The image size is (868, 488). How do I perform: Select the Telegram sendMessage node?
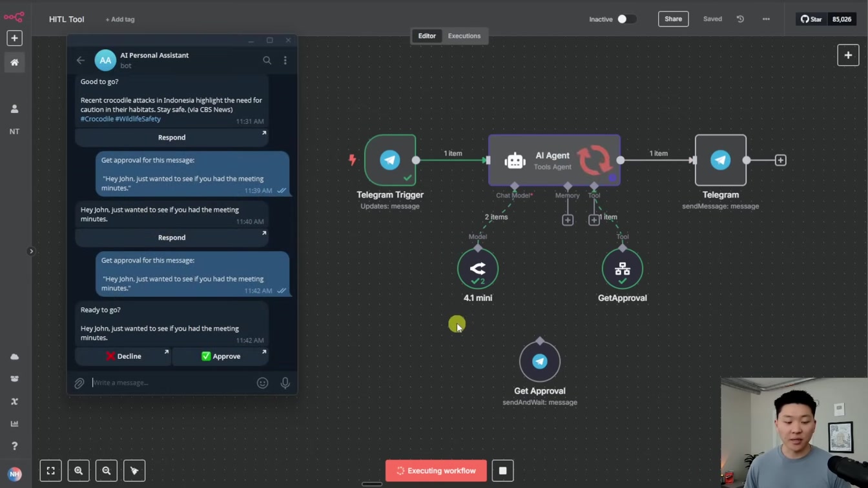[x=721, y=160]
